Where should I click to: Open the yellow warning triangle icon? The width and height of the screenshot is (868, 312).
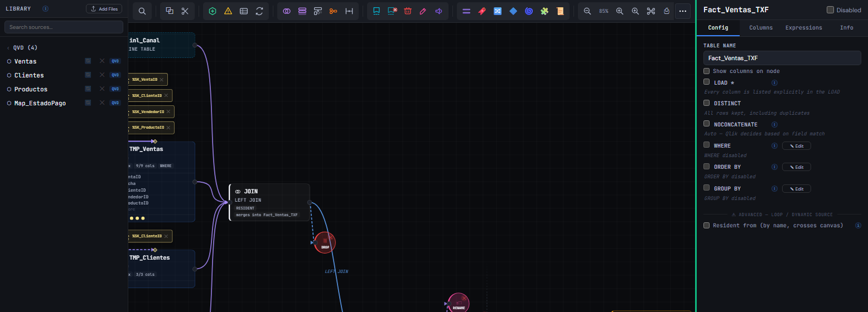point(228,11)
